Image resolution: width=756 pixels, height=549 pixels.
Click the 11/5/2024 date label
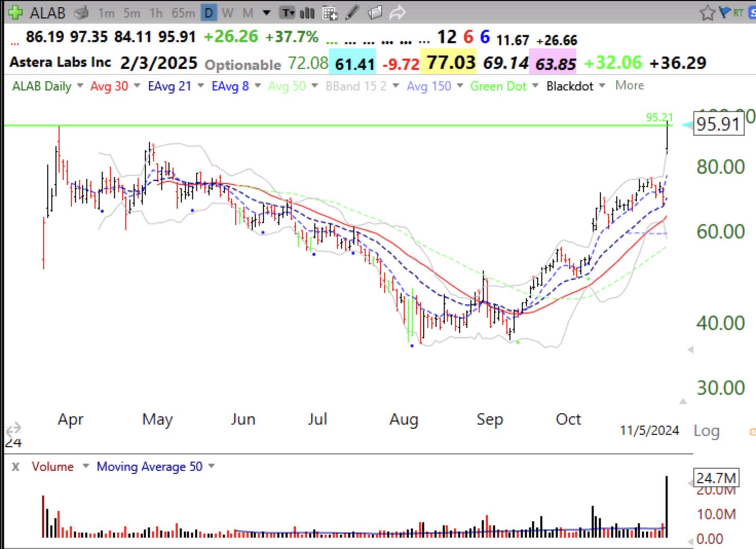point(649,430)
